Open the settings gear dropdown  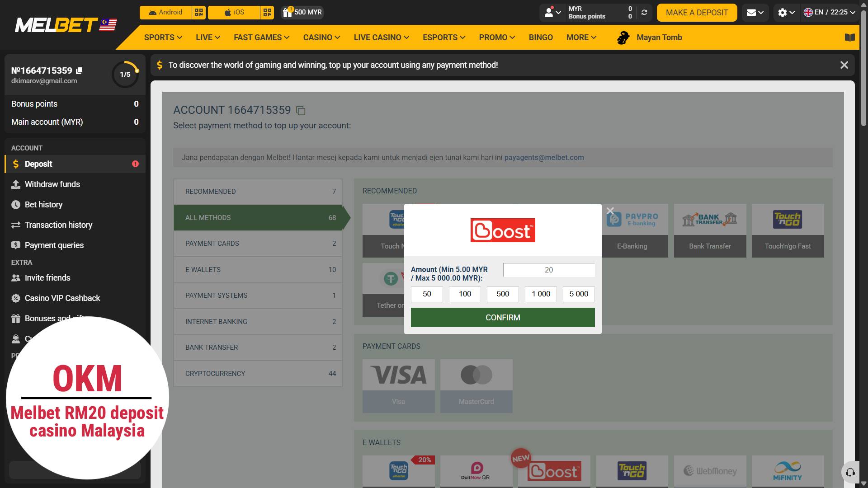coord(786,13)
